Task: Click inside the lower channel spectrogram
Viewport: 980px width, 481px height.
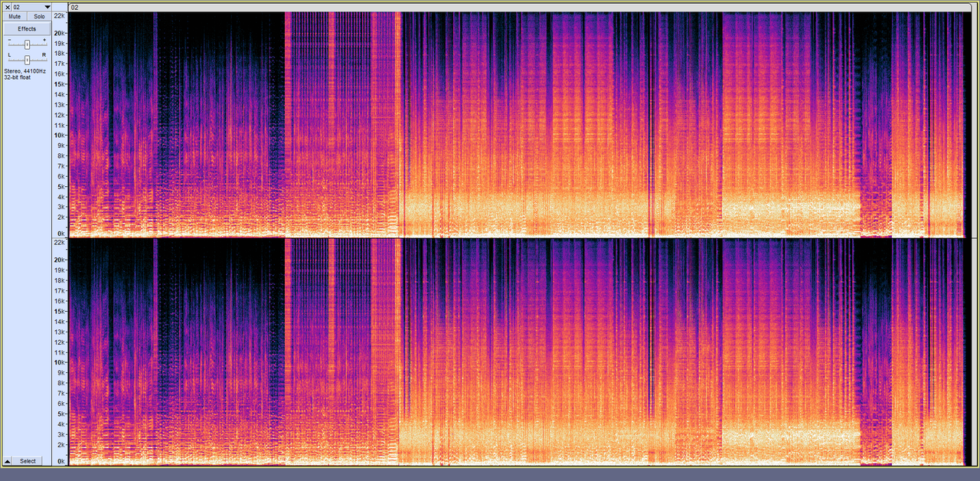Action: (518, 352)
